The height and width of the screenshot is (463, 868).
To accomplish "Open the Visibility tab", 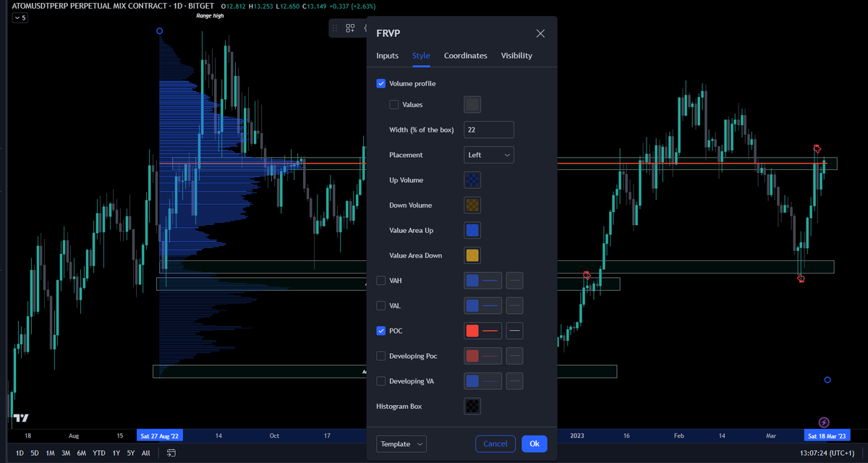I will pyautogui.click(x=516, y=55).
